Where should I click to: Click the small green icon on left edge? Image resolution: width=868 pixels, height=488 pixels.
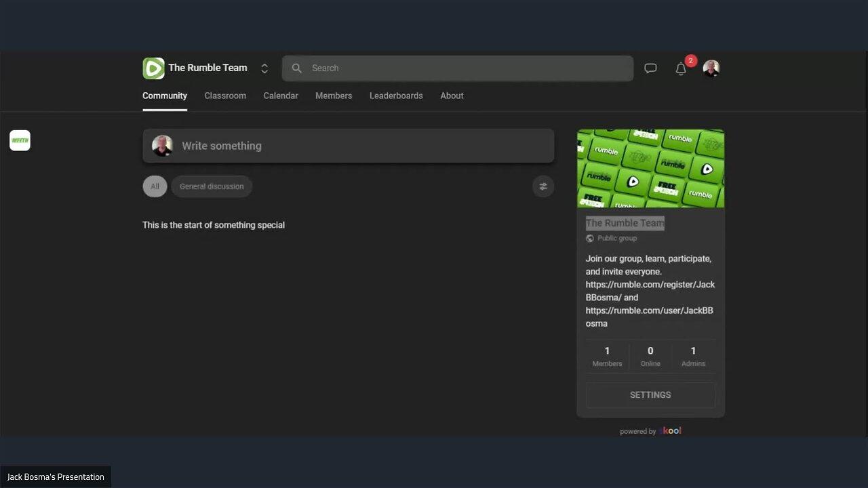click(20, 140)
